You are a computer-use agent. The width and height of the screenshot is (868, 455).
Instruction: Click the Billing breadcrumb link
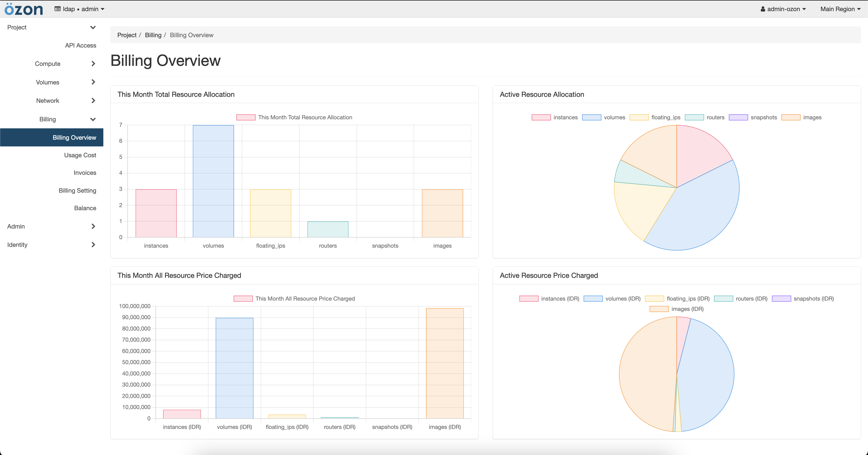tap(153, 35)
